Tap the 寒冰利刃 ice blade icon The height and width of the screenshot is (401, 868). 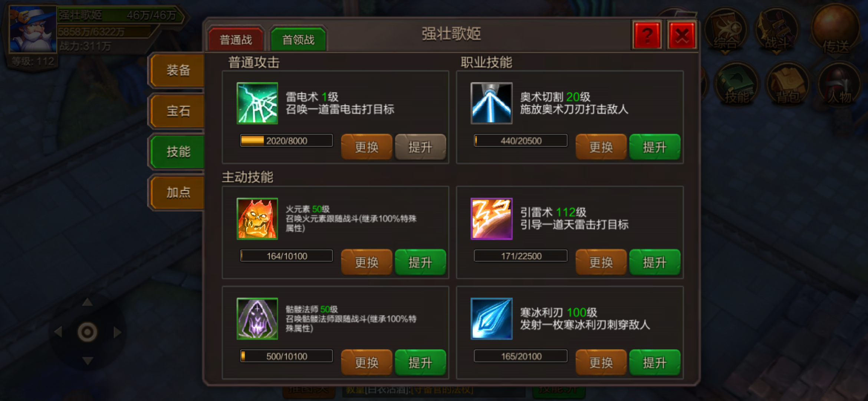[x=491, y=319]
